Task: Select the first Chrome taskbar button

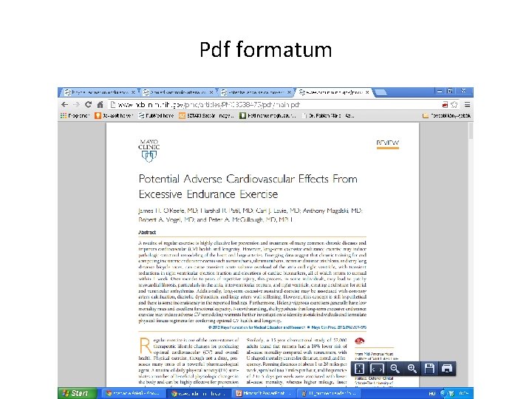Action: pyautogui.click(x=132, y=394)
